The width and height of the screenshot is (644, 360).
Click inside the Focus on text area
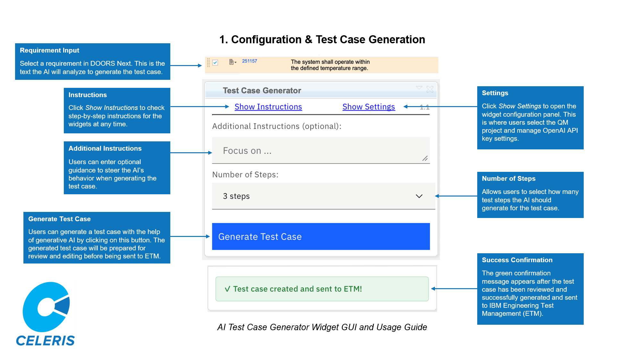tap(321, 151)
